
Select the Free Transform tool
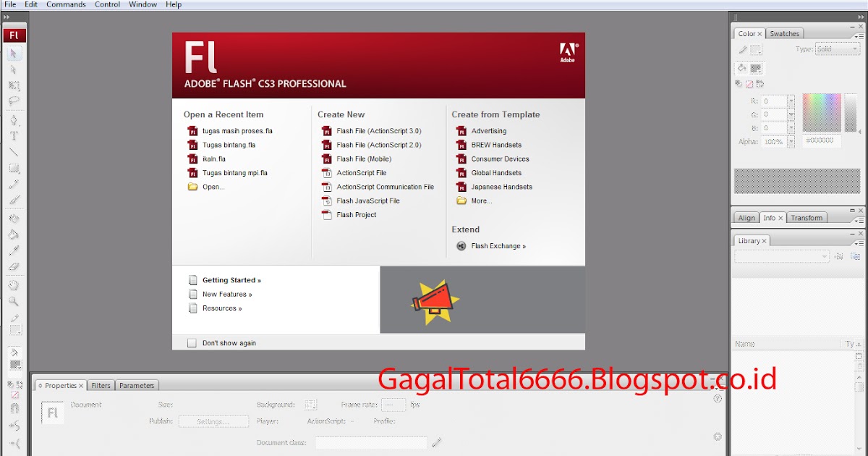(14, 85)
